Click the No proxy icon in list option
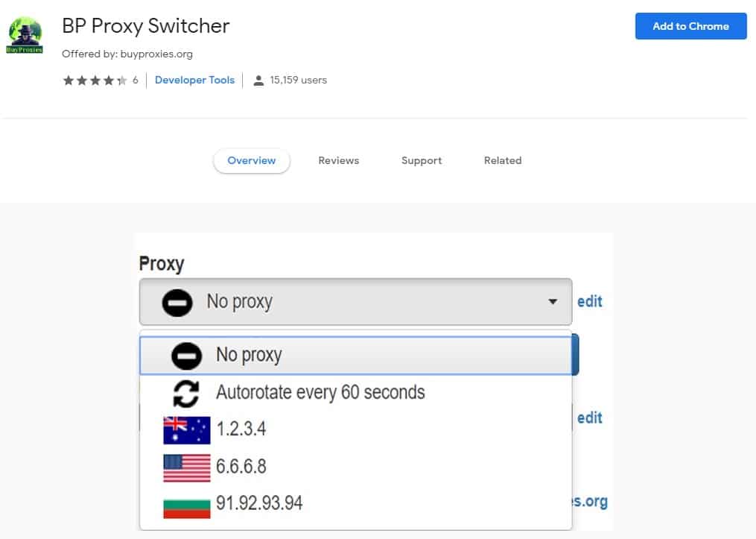Image resolution: width=756 pixels, height=539 pixels. [187, 356]
